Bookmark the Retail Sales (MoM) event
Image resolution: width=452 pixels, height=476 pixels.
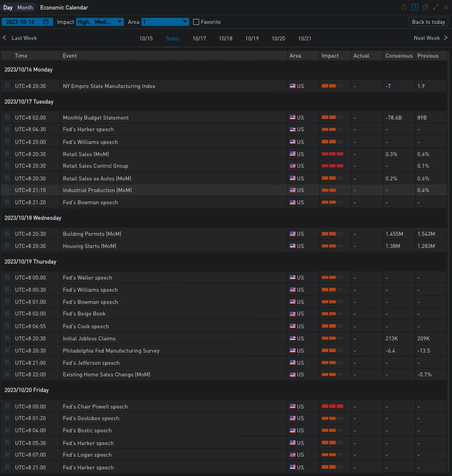(7, 154)
